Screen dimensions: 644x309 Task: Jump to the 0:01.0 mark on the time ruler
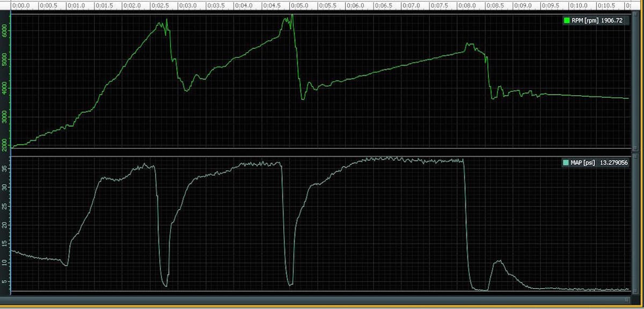pyautogui.click(x=75, y=5)
